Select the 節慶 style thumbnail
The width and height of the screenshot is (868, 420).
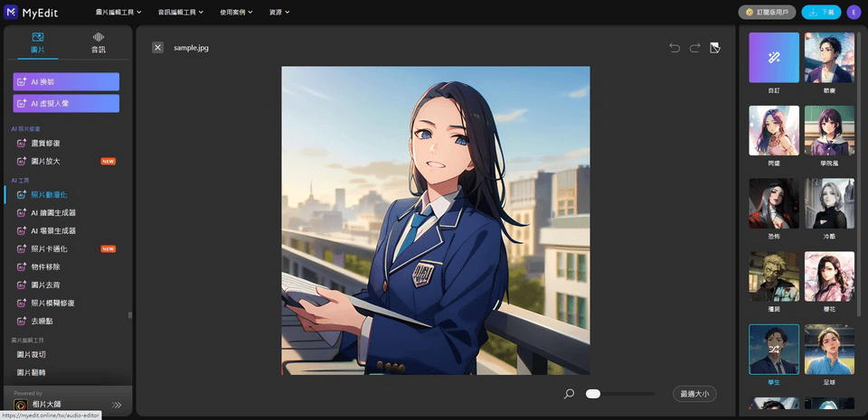pos(829,58)
